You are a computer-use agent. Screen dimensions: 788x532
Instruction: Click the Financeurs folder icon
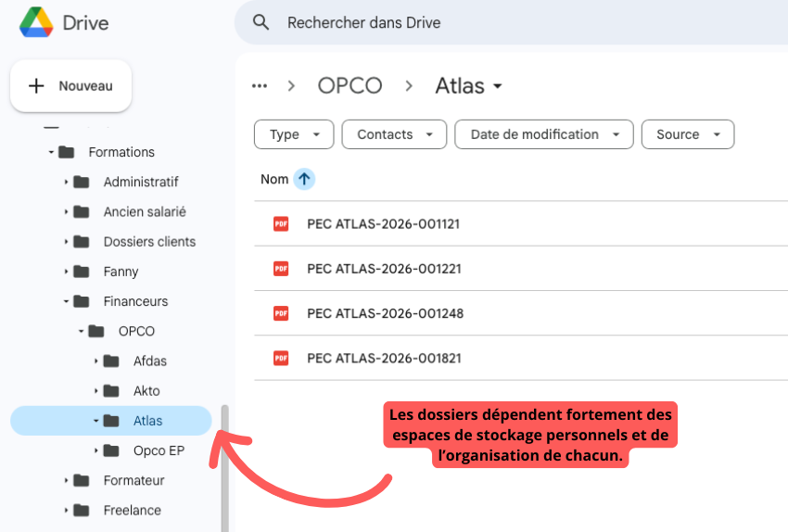[x=81, y=301]
